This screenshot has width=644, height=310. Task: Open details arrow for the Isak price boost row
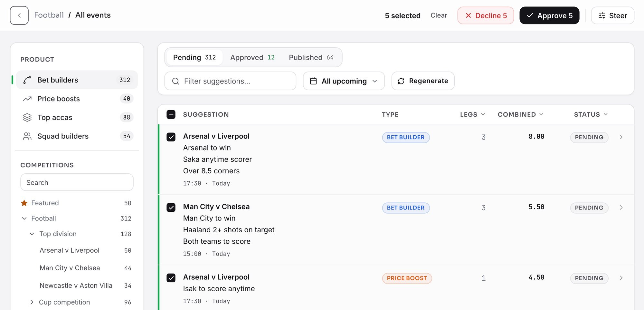click(x=621, y=278)
